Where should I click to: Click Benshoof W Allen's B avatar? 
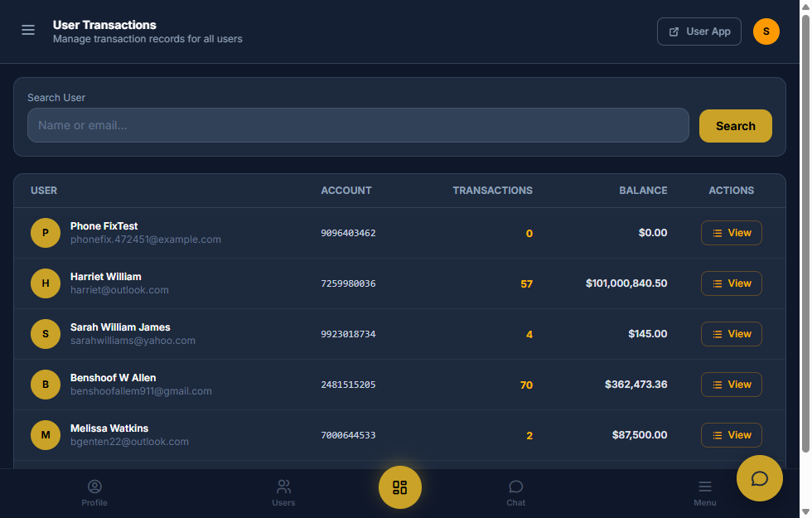[x=46, y=385]
